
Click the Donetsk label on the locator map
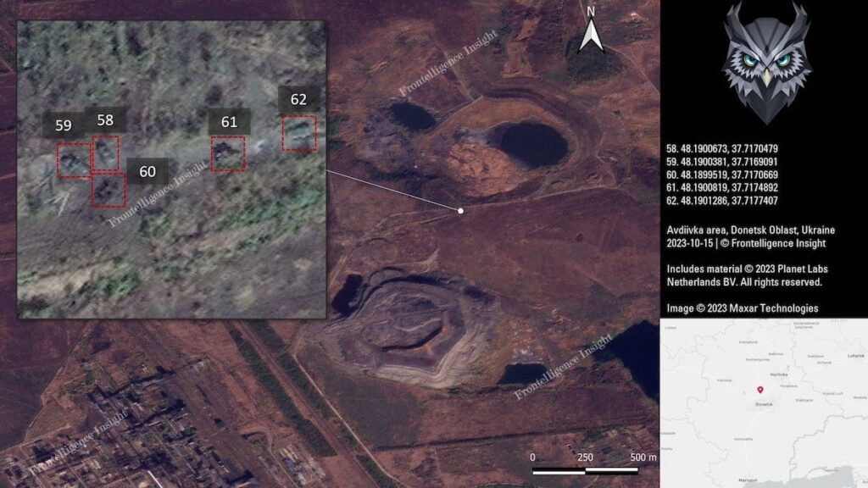764,404
